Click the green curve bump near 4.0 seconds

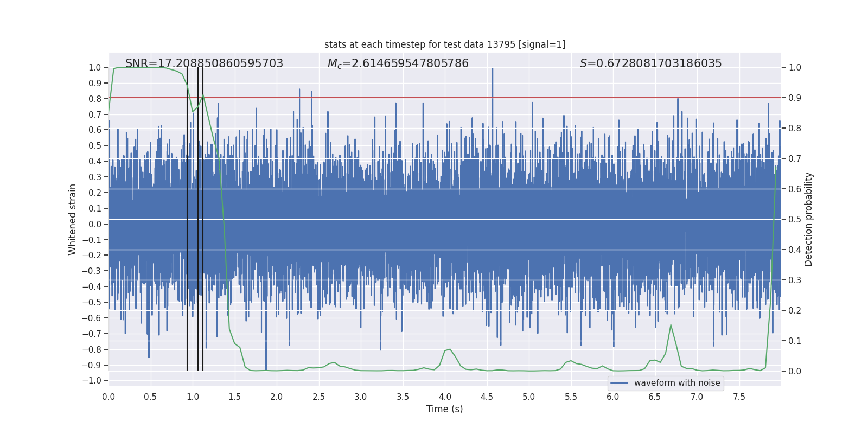pos(449,349)
